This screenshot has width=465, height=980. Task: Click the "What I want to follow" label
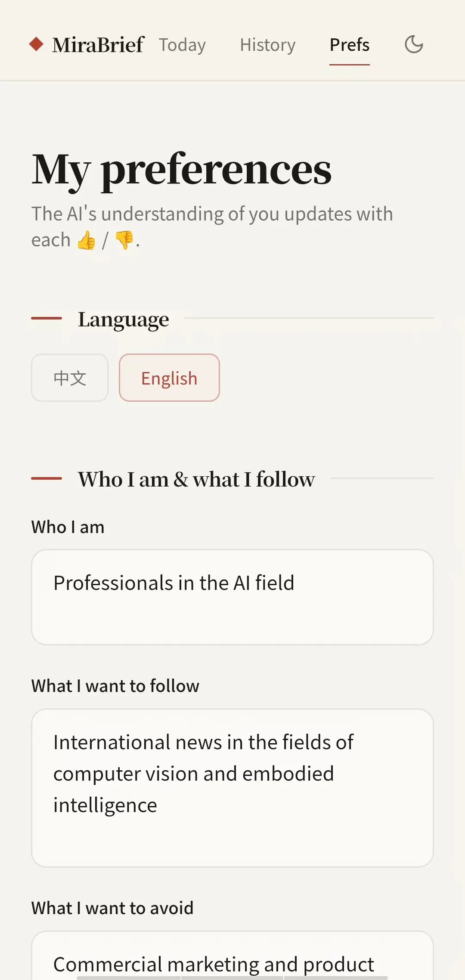115,686
